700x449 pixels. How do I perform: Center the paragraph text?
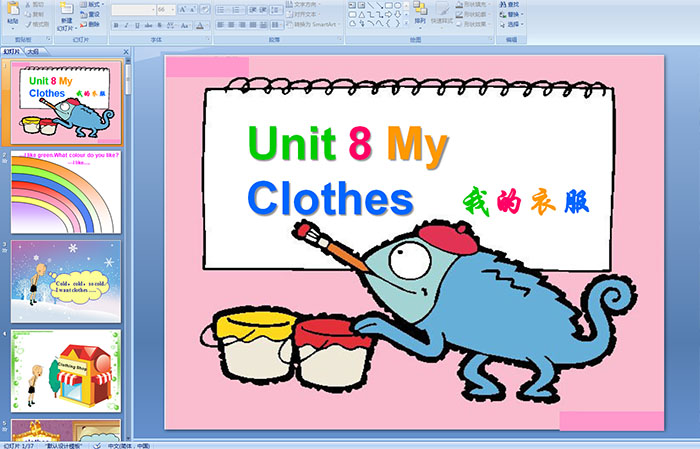pyautogui.click(x=231, y=25)
